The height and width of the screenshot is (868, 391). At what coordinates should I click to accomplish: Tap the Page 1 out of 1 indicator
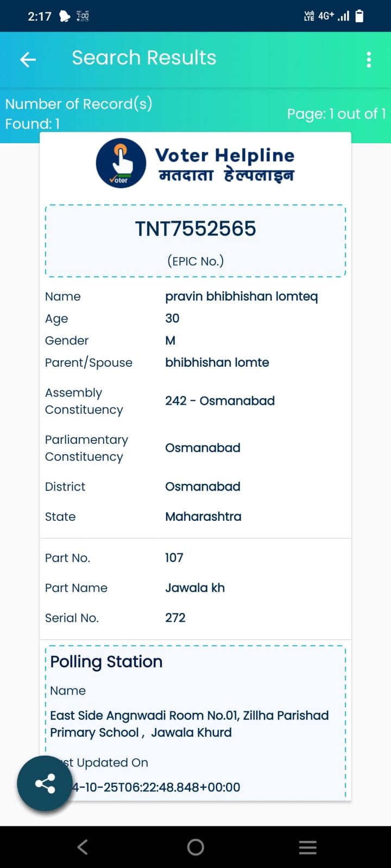336,114
